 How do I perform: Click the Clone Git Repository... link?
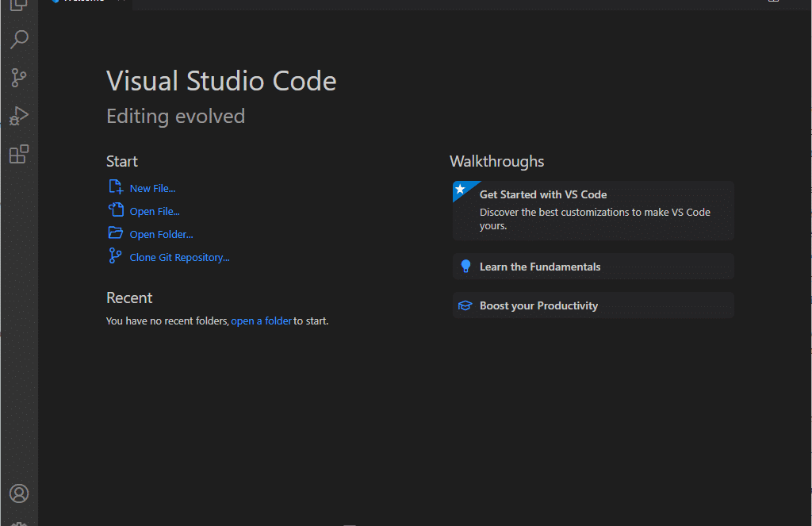tap(179, 258)
